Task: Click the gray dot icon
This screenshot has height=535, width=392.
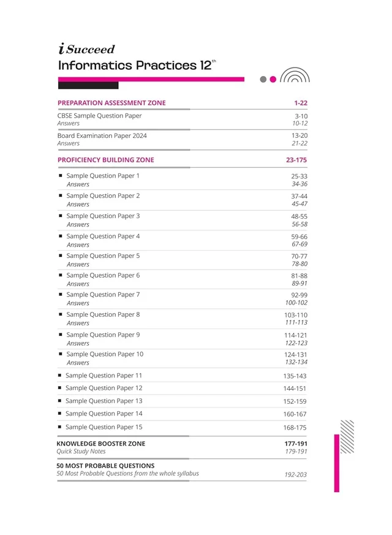Action: (263, 79)
